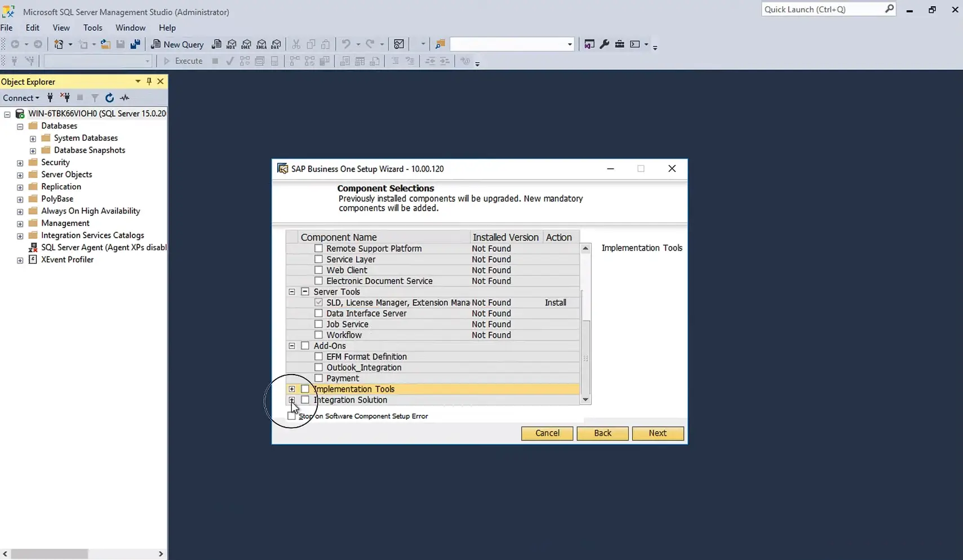
Task: Open the Tools menu
Action: click(x=93, y=28)
